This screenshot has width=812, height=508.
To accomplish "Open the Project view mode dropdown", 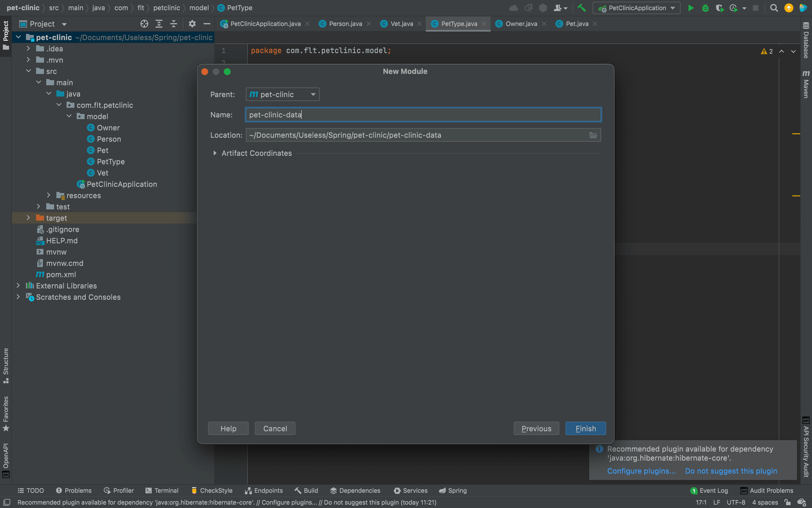I will coord(64,24).
